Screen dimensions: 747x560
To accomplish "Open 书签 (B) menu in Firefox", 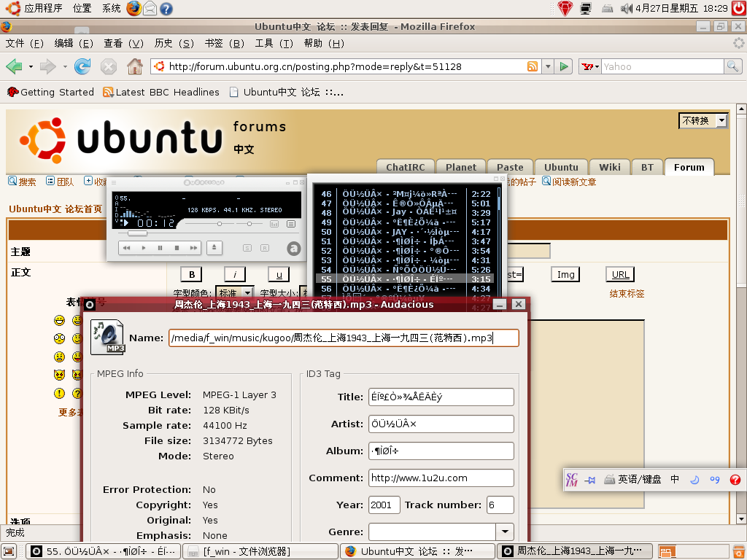I will 224,43.
